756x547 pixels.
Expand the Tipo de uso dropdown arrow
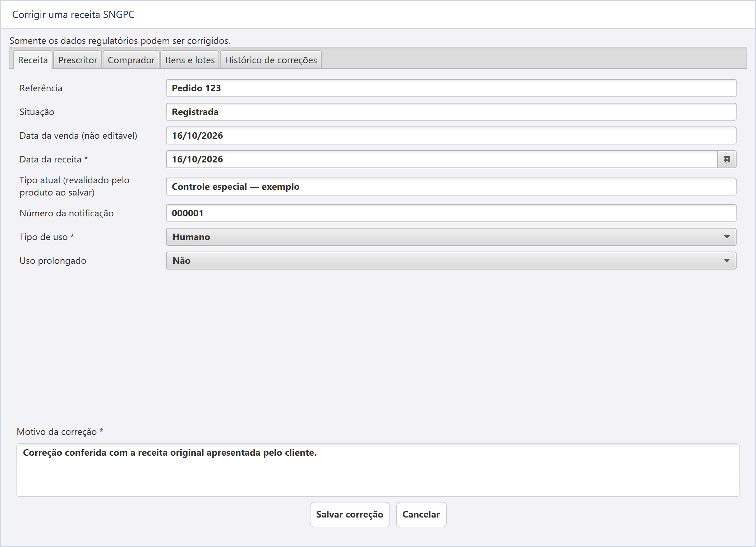click(x=727, y=237)
